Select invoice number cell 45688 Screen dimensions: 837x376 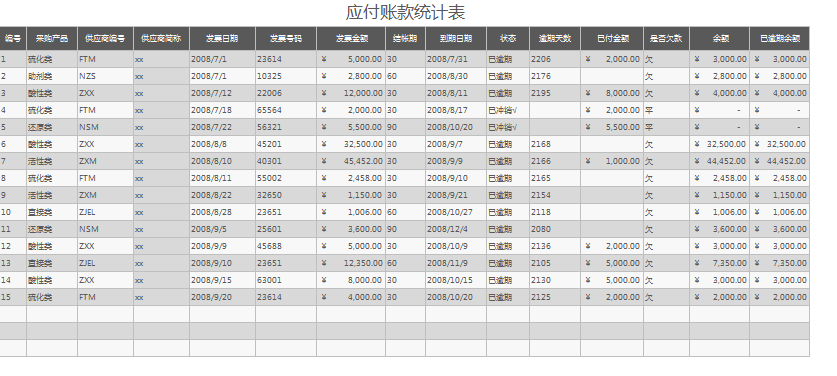286,246
